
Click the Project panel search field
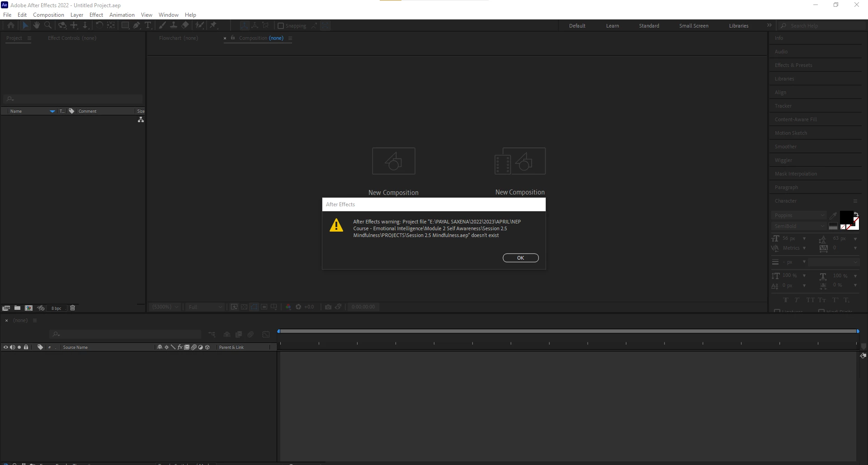(73, 99)
